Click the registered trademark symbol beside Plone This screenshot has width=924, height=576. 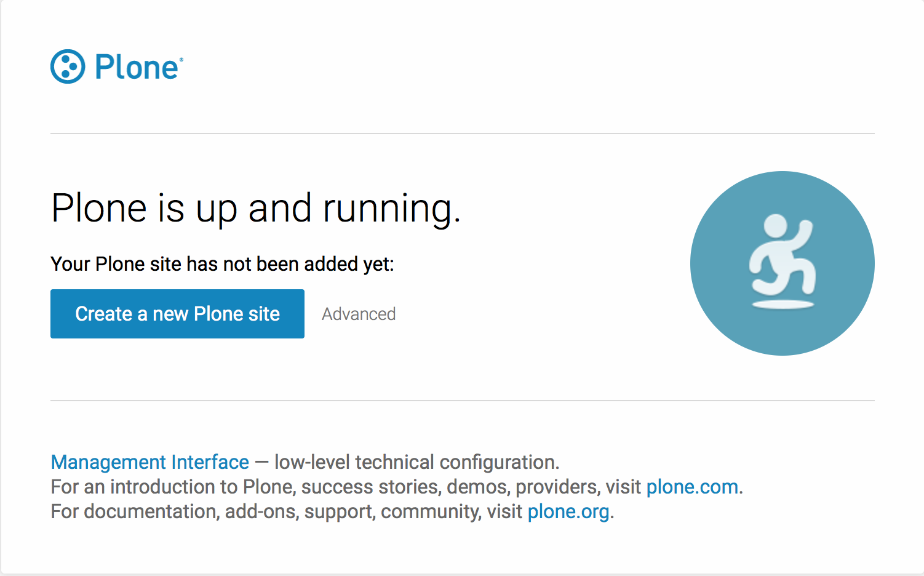click(181, 59)
